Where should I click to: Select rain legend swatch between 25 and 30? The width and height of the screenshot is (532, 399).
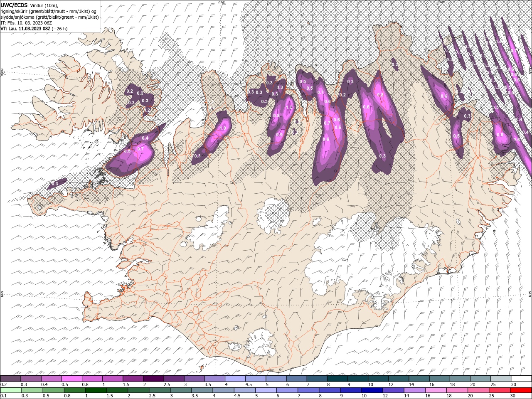(x=499, y=390)
